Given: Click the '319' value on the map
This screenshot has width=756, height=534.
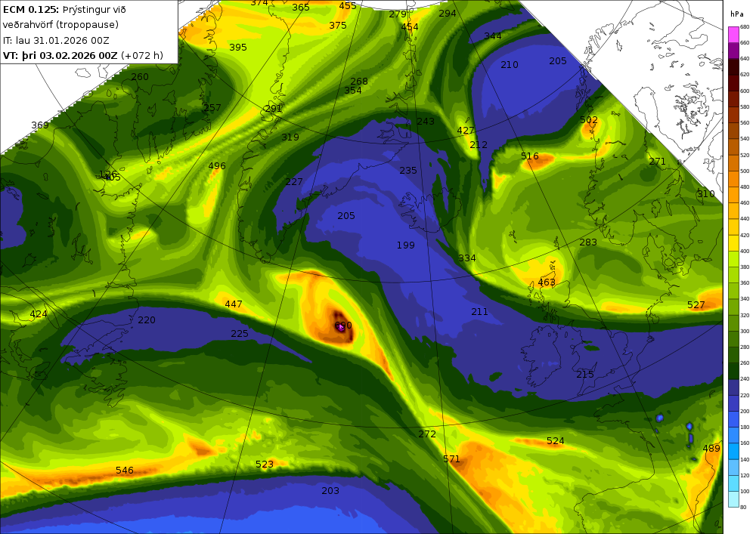Looking at the screenshot, I should (x=290, y=137).
